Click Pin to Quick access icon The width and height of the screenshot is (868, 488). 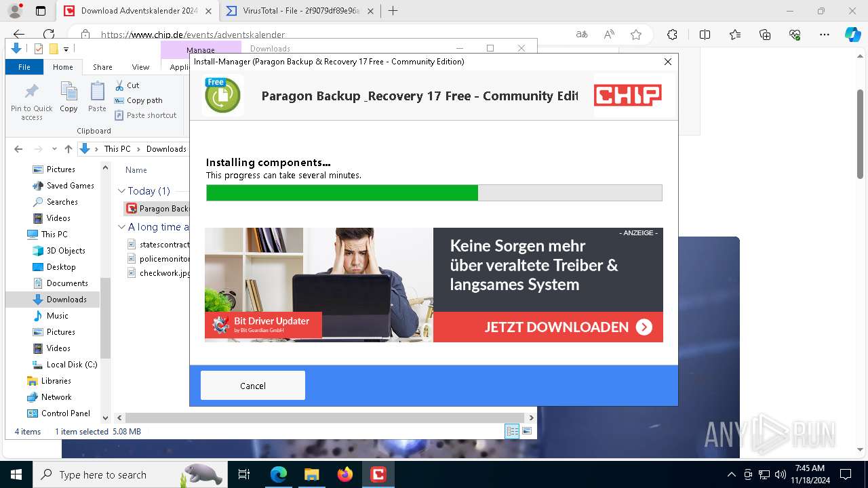tap(31, 102)
